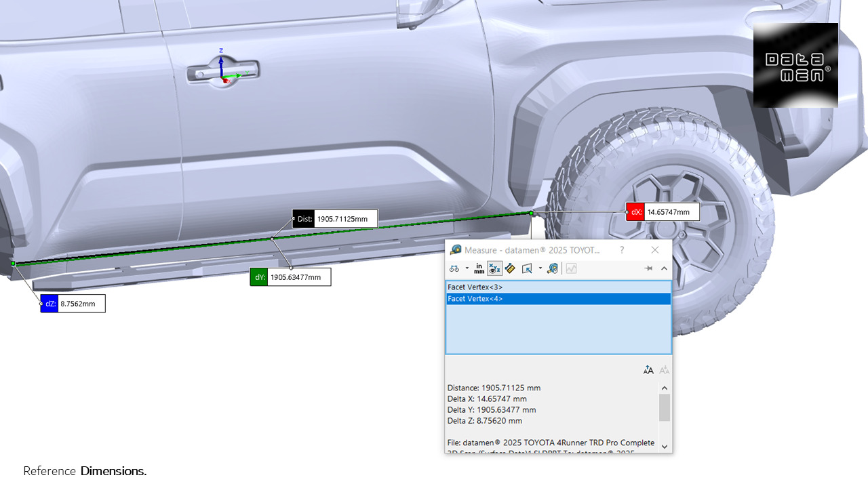Screen dimensions: 868x488
Task: Click the Delta Y 1905.63477 mm line
Action: click(x=492, y=409)
